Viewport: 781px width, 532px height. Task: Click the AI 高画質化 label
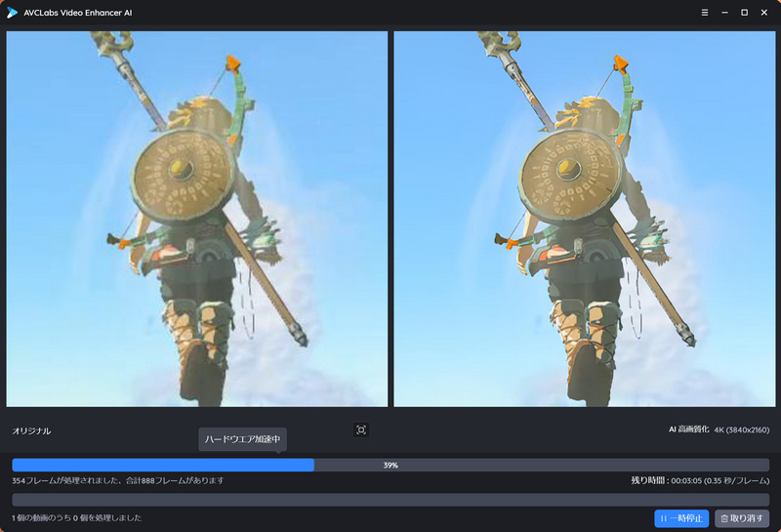689,430
